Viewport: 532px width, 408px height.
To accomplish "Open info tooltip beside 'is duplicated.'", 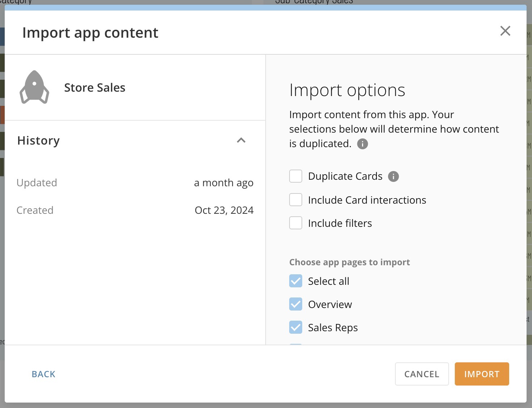I will pyautogui.click(x=362, y=144).
